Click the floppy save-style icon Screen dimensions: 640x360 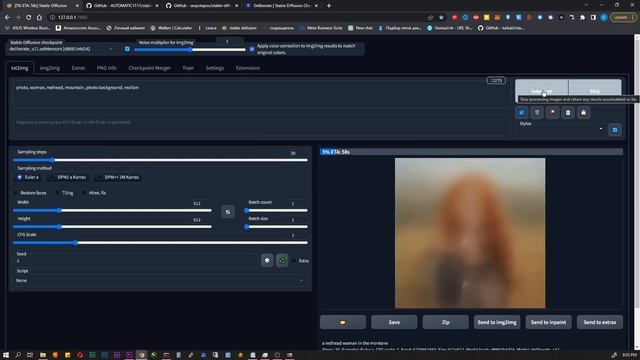(x=583, y=113)
